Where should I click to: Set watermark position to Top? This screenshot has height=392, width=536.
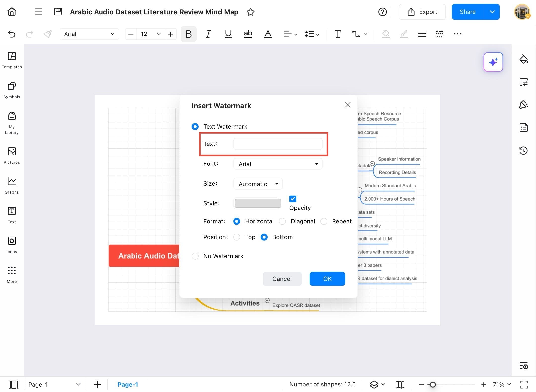click(236, 237)
